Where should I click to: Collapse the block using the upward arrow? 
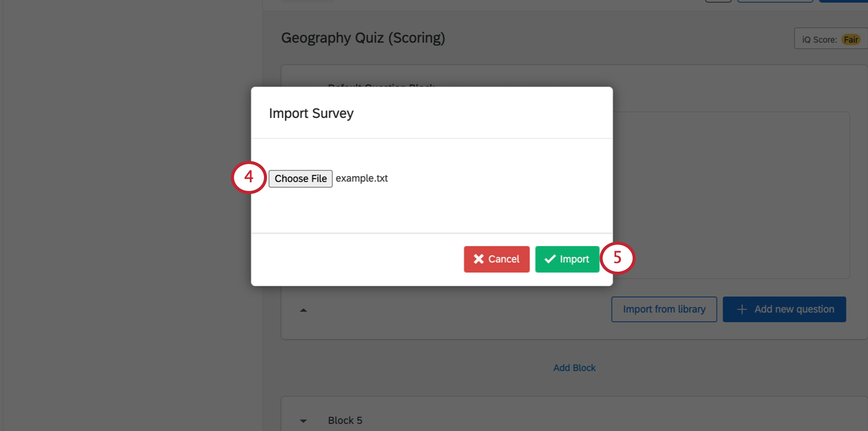tap(303, 310)
